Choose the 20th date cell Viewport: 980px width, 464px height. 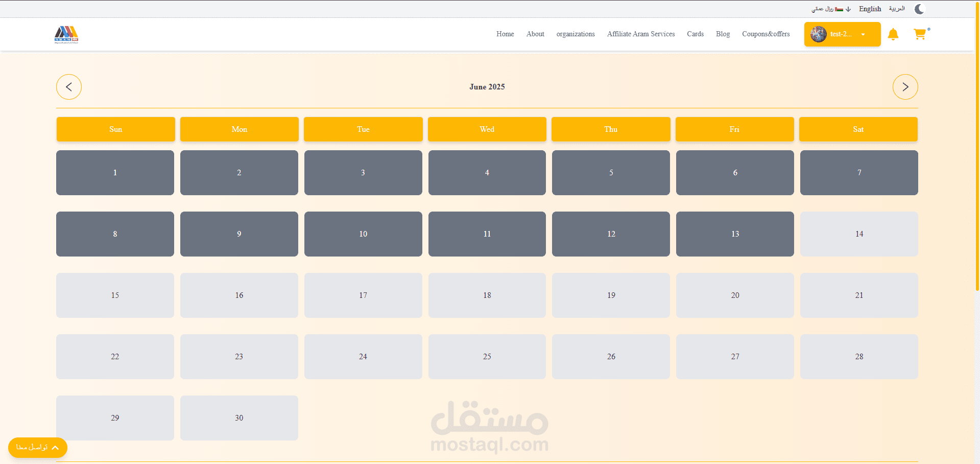pyautogui.click(x=735, y=295)
